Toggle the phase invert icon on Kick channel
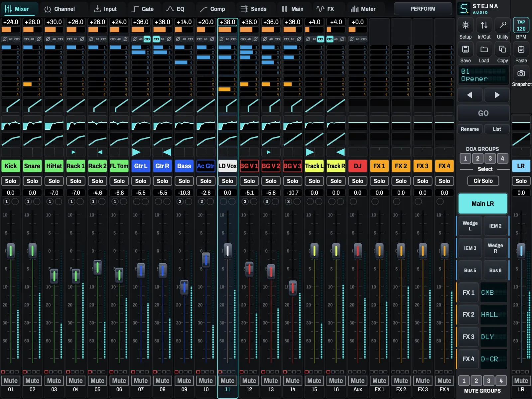 (5, 39)
